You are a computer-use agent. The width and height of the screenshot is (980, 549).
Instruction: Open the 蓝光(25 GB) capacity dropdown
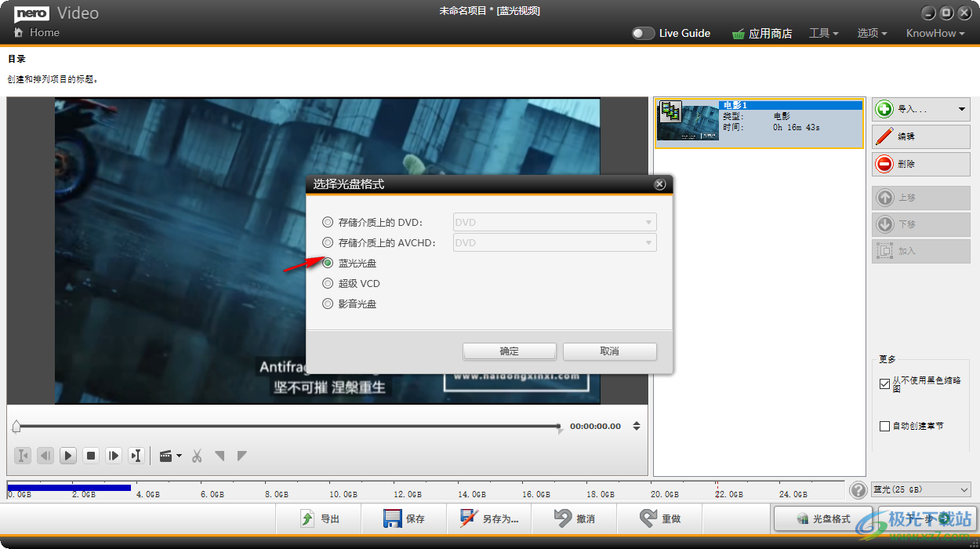[x=921, y=489]
